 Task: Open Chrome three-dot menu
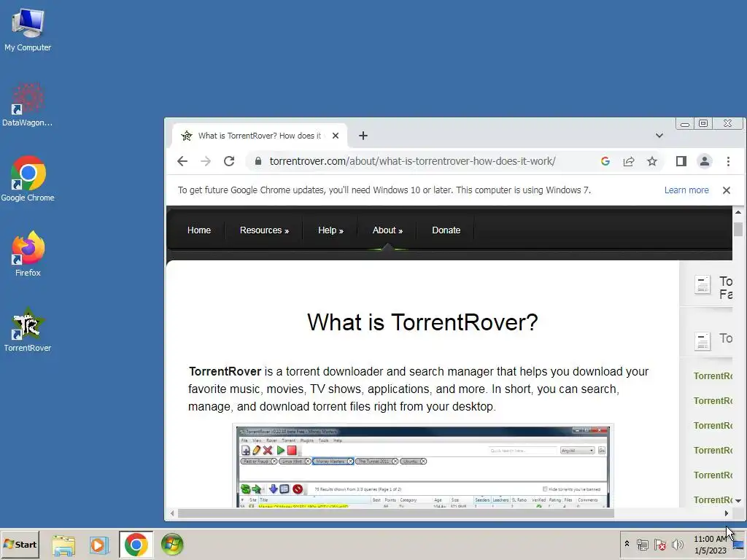pyautogui.click(x=729, y=161)
